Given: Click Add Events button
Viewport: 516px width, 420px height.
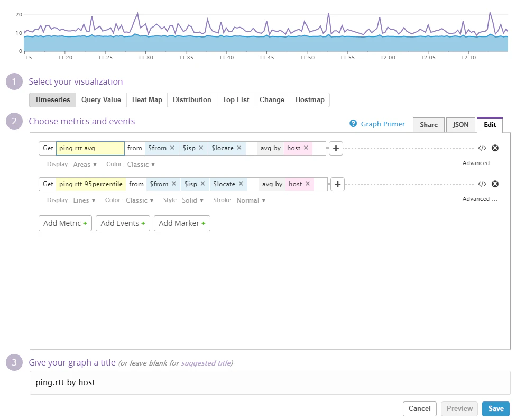Looking at the screenshot, I should (123, 223).
